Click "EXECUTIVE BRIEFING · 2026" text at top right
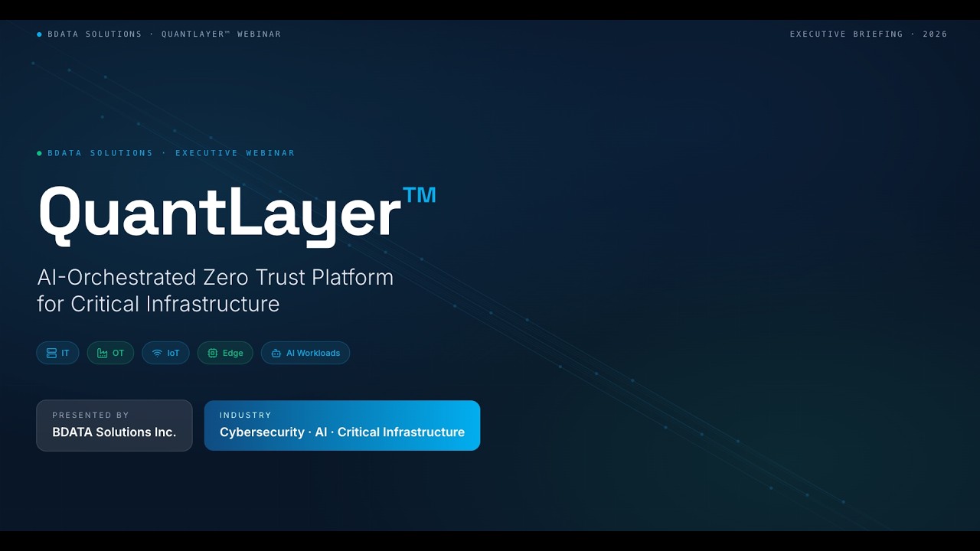The width and height of the screenshot is (980, 551). 869,34
